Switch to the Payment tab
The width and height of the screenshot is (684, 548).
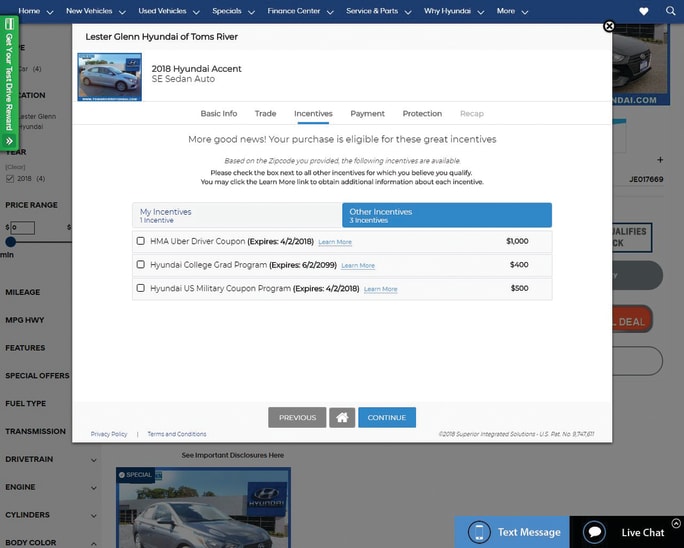point(367,114)
